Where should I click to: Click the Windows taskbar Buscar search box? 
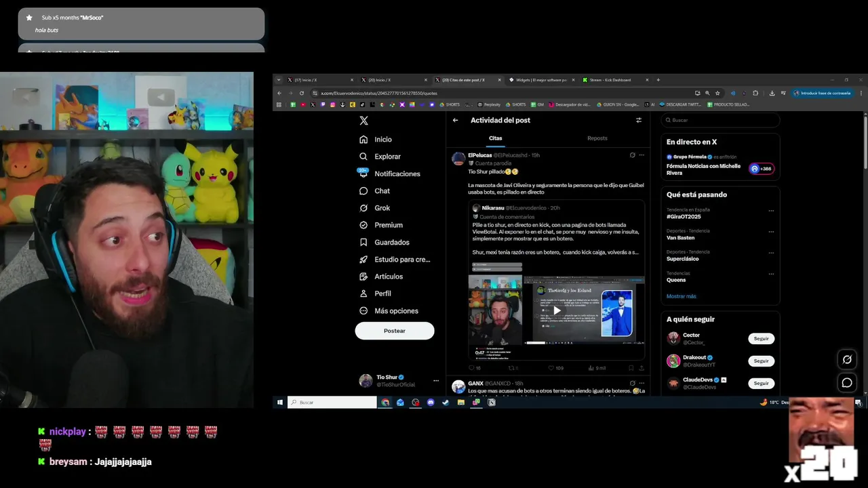coord(332,403)
